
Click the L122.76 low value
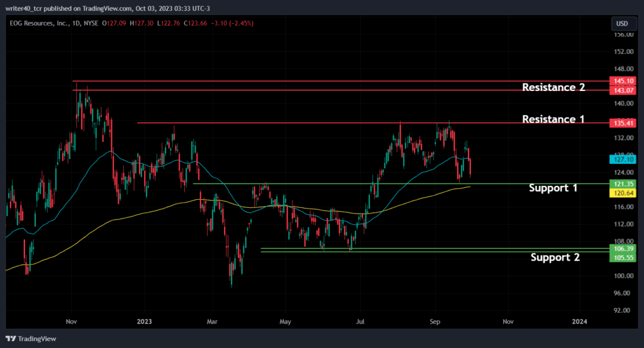click(x=169, y=23)
